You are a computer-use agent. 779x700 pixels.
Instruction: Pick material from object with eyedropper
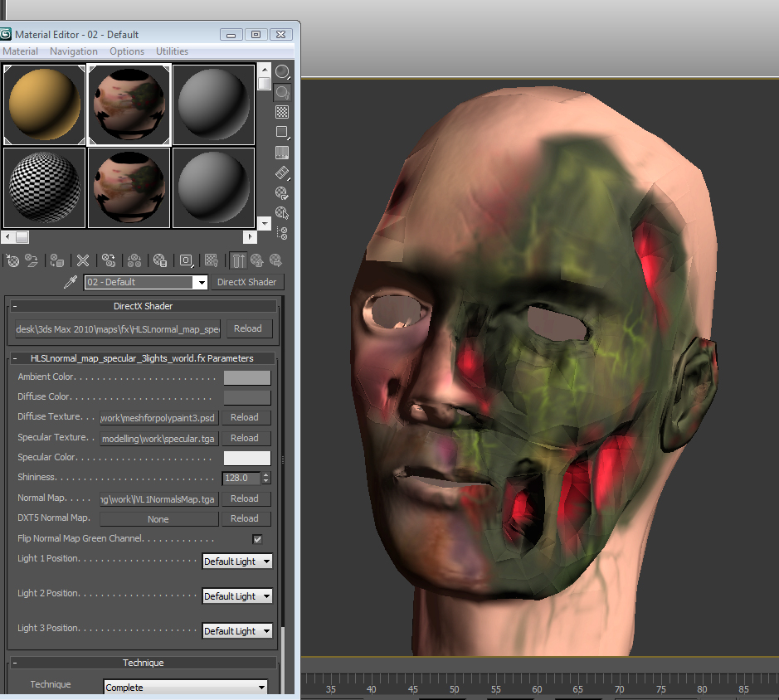(71, 283)
